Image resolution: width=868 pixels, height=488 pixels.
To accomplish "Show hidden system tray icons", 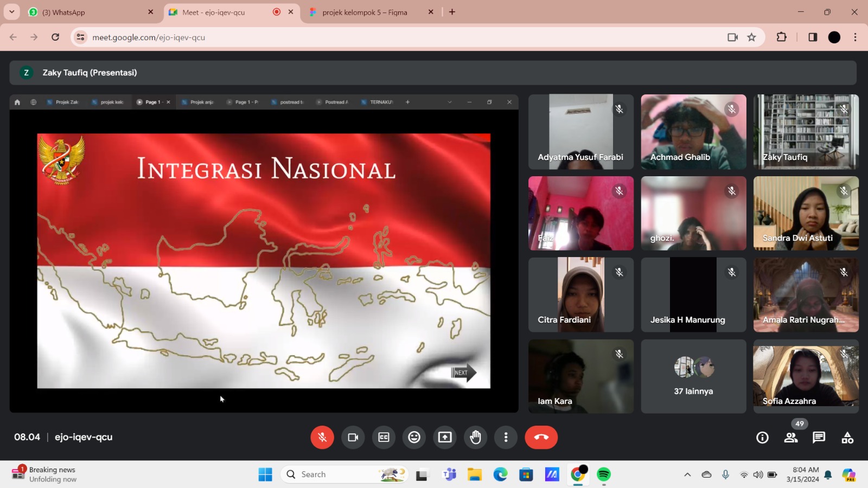I will (687, 475).
